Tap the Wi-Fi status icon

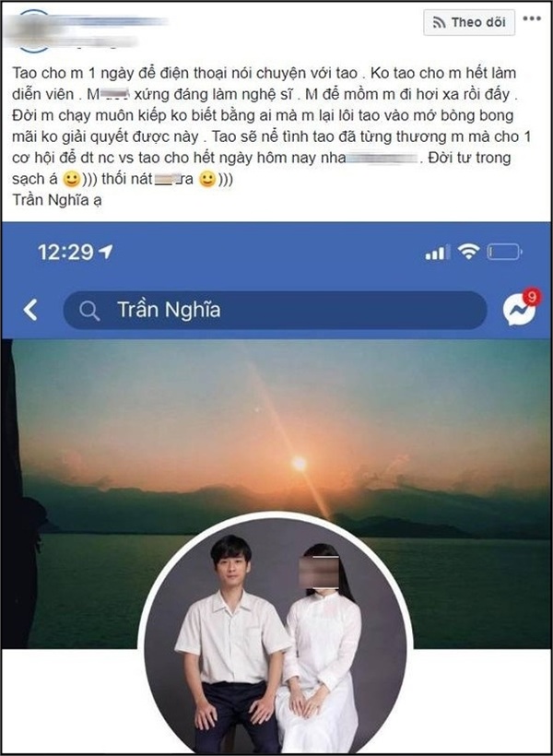tap(468, 252)
